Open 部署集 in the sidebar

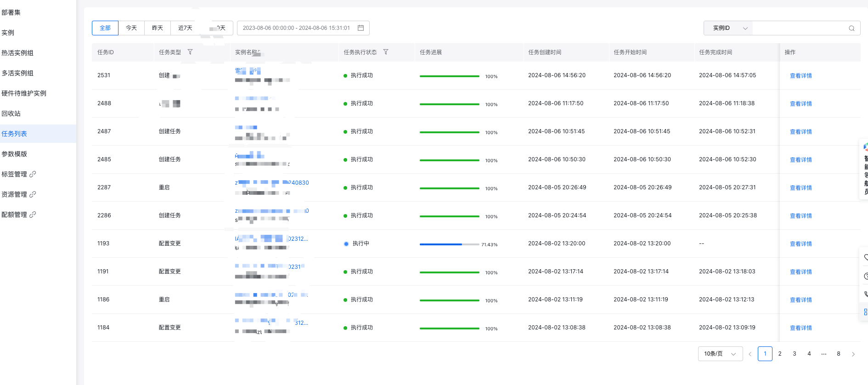[11, 12]
